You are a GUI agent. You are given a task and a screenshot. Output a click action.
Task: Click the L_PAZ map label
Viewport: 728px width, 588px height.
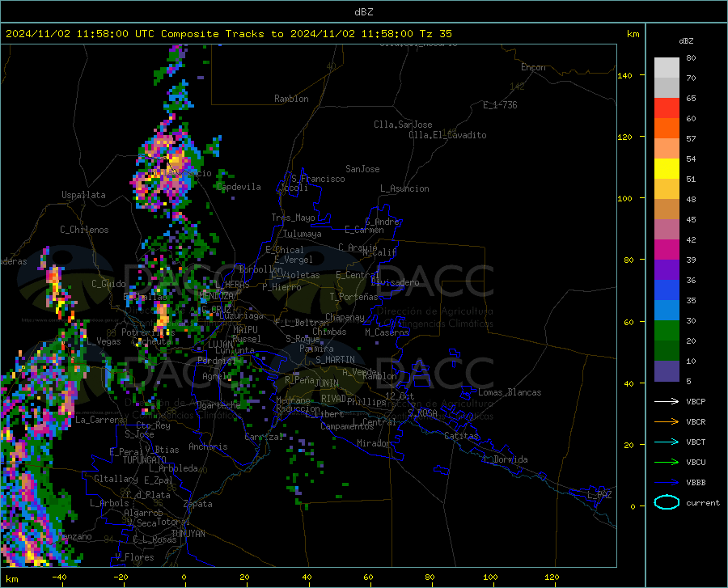click(x=599, y=495)
